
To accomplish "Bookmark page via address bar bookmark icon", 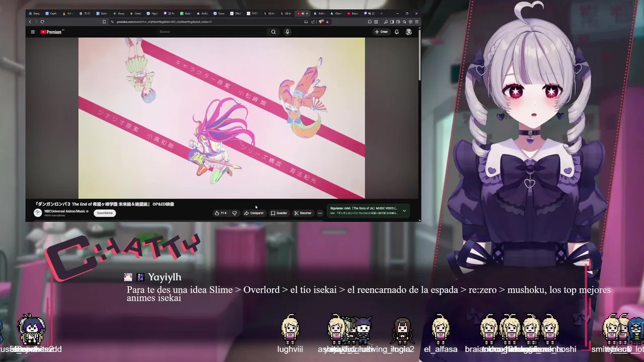I will (x=104, y=22).
